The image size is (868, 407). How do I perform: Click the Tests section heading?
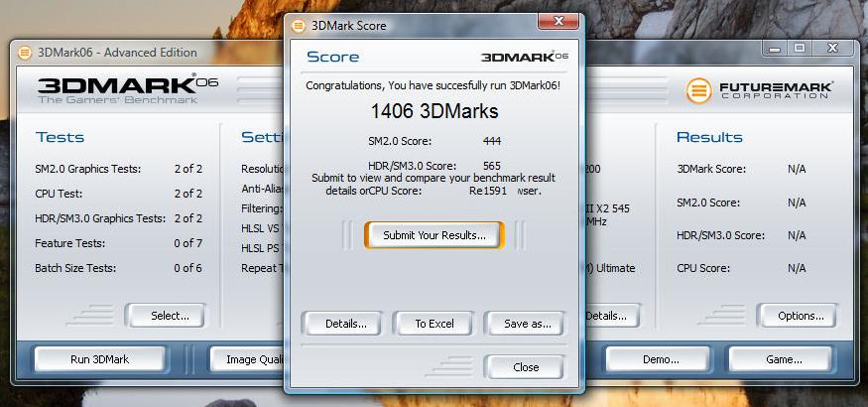[60, 137]
